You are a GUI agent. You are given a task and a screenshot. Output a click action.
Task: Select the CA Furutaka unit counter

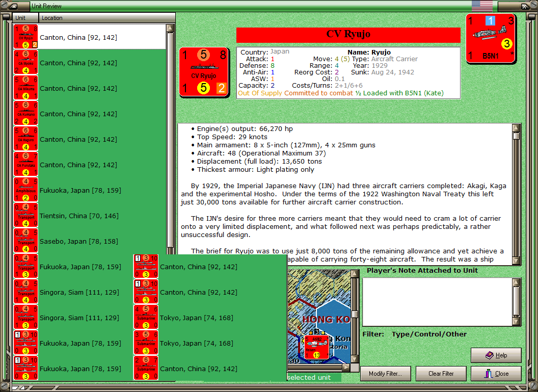coord(26,165)
